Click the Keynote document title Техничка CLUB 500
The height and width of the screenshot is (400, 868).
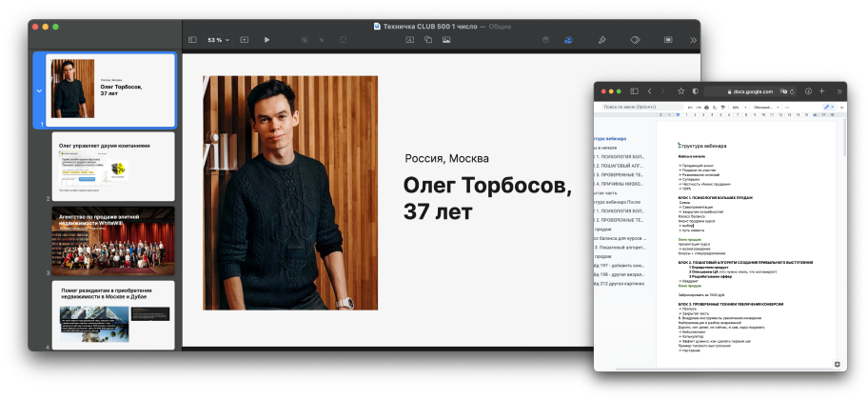point(429,26)
